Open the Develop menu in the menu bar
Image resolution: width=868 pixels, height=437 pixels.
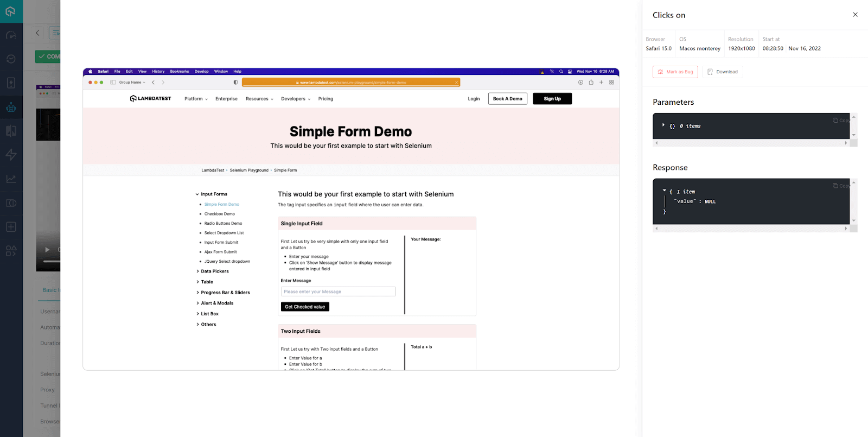point(201,71)
